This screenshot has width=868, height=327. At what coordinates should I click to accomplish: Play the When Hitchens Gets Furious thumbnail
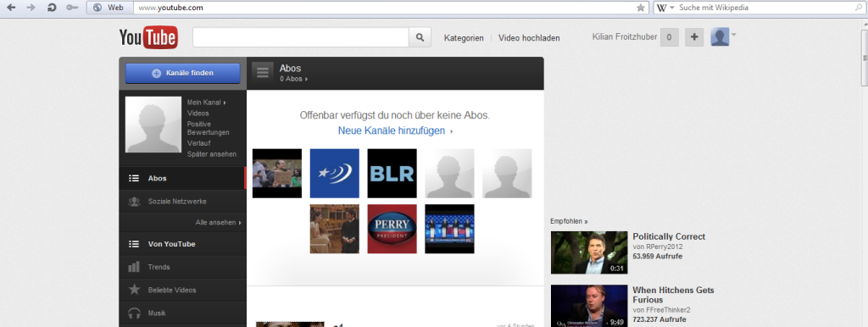[x=589, y=306]
